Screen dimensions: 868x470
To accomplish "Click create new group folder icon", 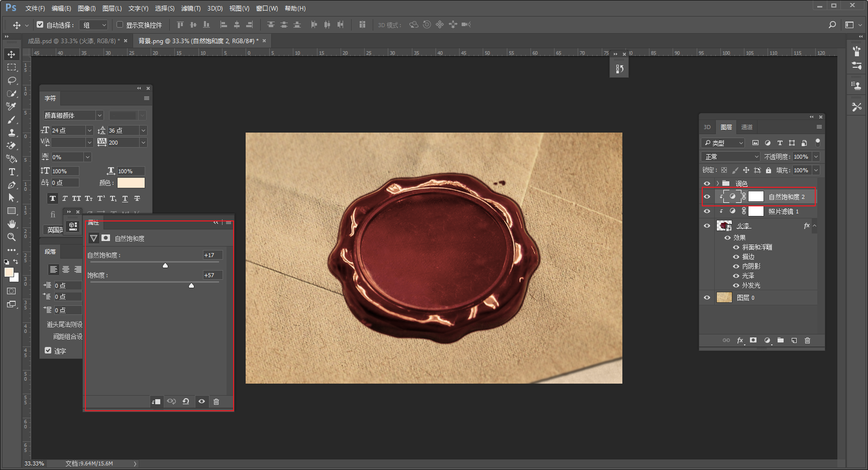I will tap(781, 340).
